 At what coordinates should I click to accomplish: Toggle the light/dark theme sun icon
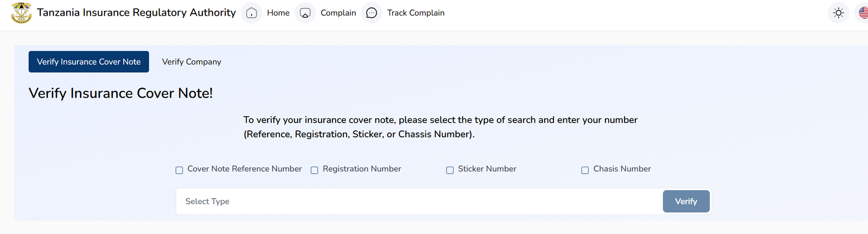tap(839, 12)
